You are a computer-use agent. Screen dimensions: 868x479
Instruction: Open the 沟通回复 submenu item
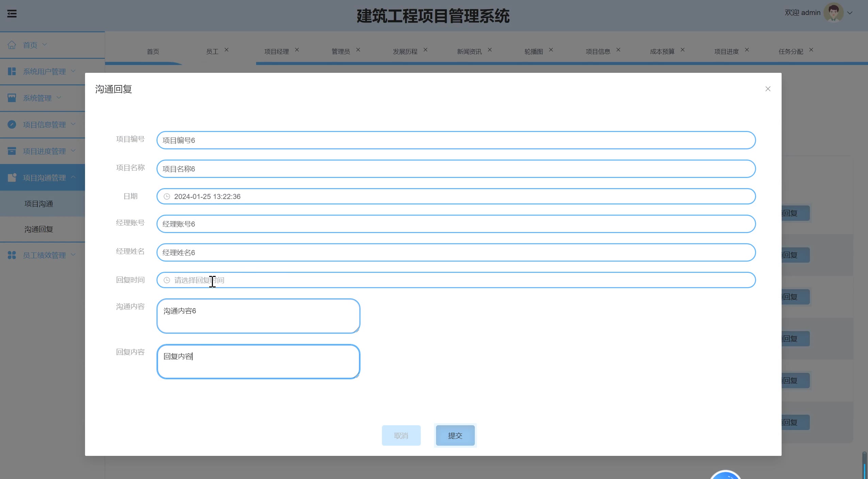[x=39, y=229]
